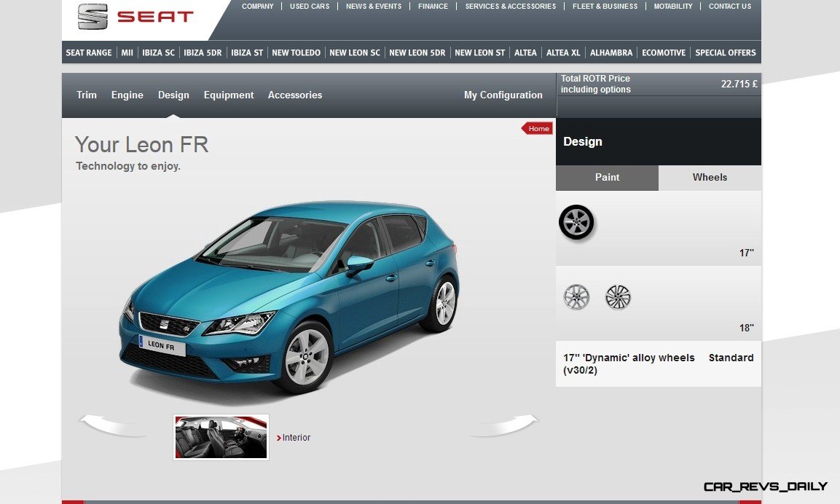Click 'Total ROTR Price including options' label
Screen dimensions: 840x504
[x=596, y=84]
